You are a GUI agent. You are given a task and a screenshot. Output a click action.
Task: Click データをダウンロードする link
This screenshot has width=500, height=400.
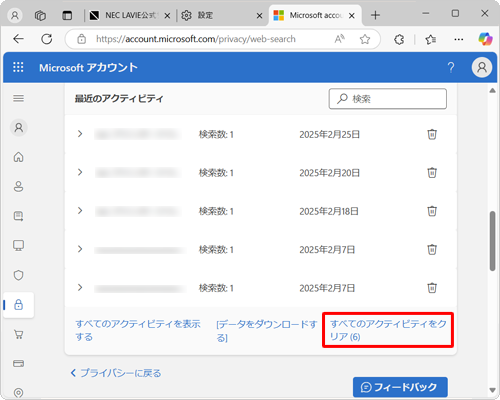(x=267, y=331)
